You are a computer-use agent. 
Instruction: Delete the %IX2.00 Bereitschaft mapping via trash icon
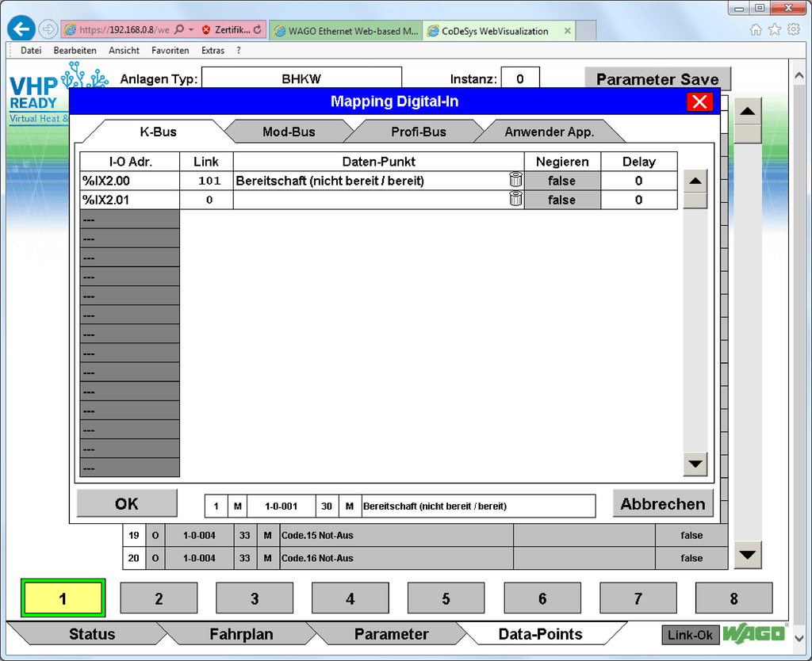[516, 180]
